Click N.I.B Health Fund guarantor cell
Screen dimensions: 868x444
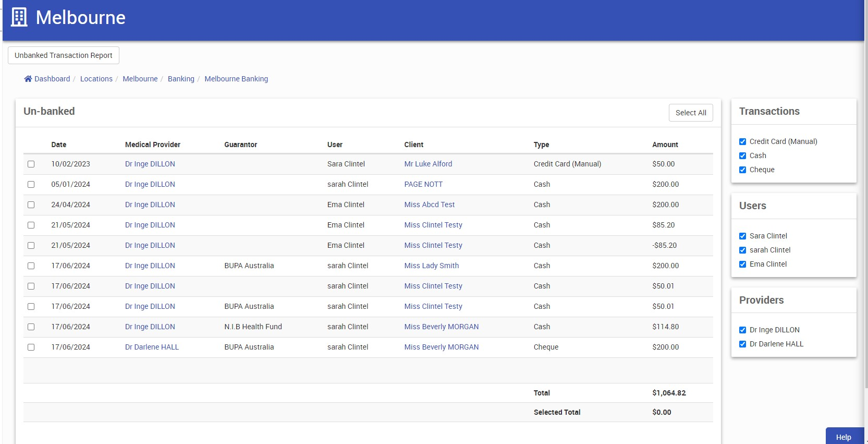pyautogui.click(x=253, y=327)
